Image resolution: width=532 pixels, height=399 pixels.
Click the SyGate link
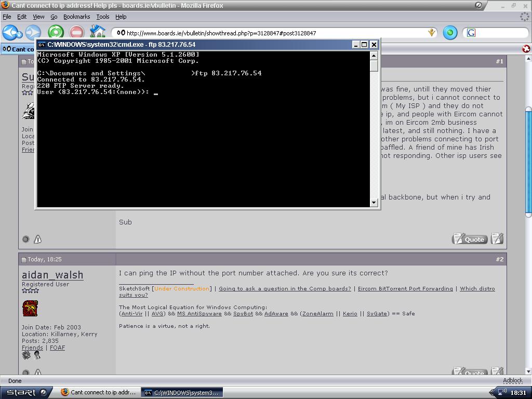[377, 314]
